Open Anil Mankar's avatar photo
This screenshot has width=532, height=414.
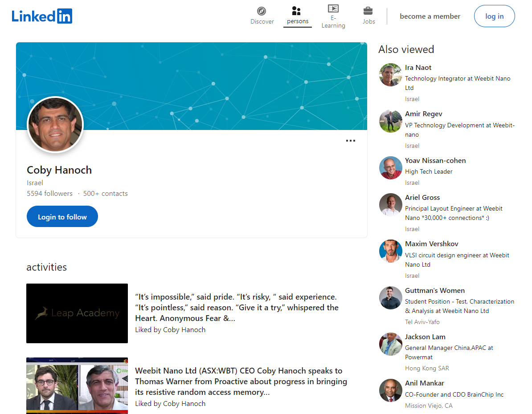pyautogui.click(x=390, y=390)
